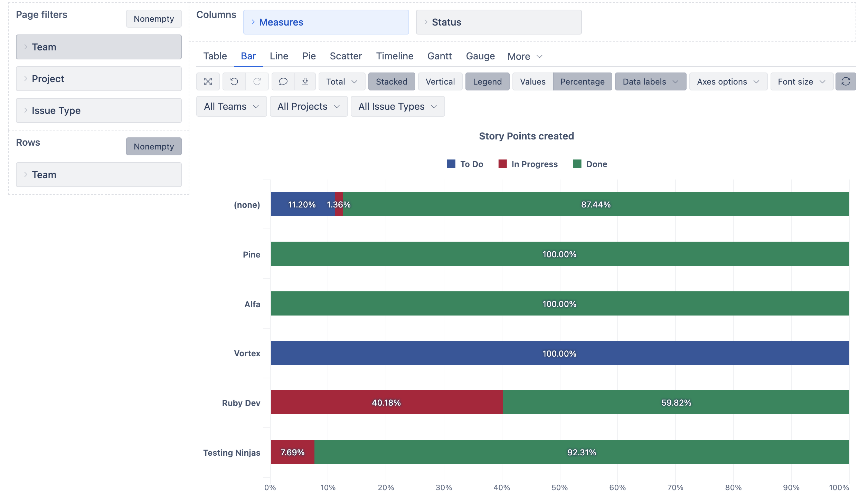Screen dimensions: 859x504
Task: Expand Status dimension chevron in Columns
Action: click(x=426, y=22)
